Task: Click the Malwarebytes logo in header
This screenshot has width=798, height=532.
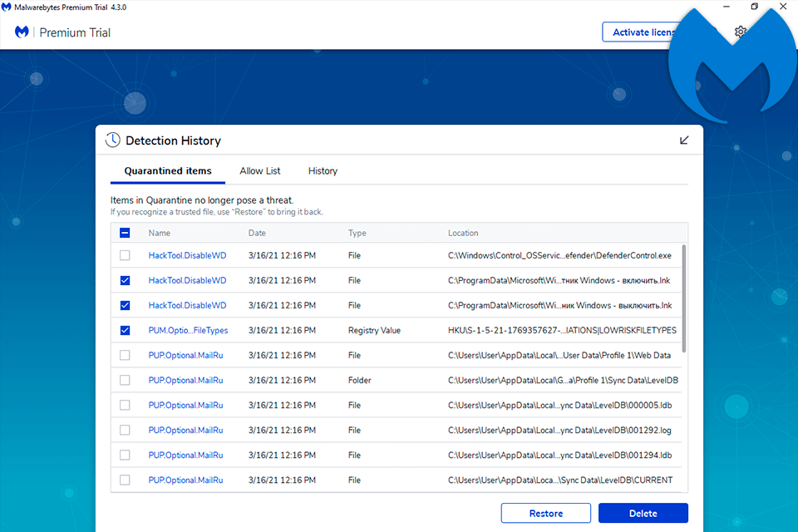Action: pos(22,32)
